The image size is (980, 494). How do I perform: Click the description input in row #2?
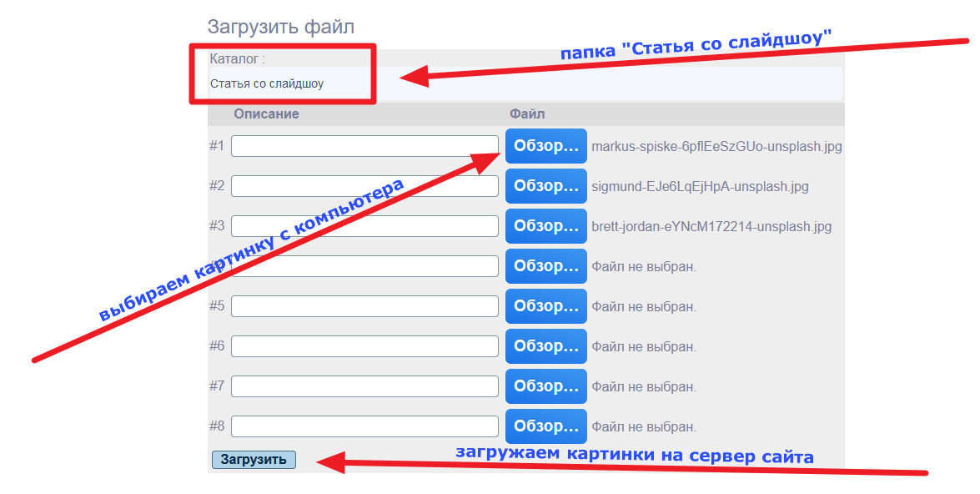coord(364,186)
